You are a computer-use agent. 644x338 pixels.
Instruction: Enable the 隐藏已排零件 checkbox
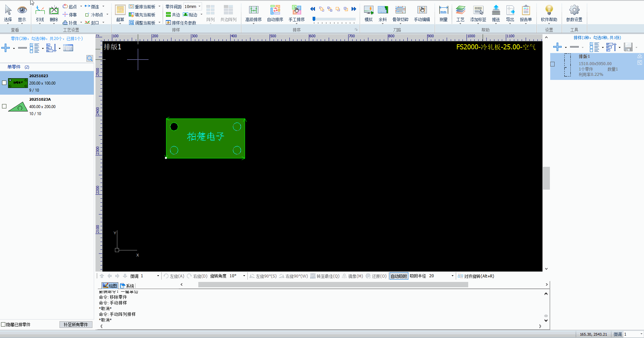coord(3,325)
